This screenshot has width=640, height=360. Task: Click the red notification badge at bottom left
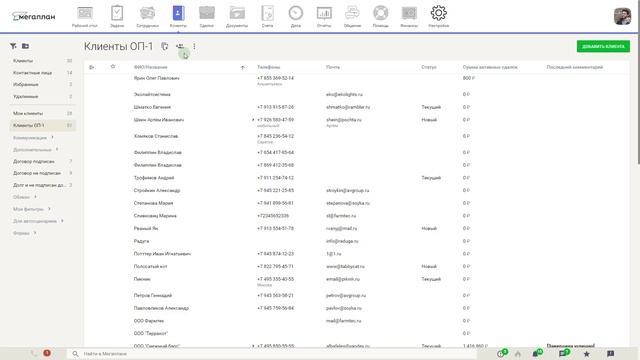point(47,353)
